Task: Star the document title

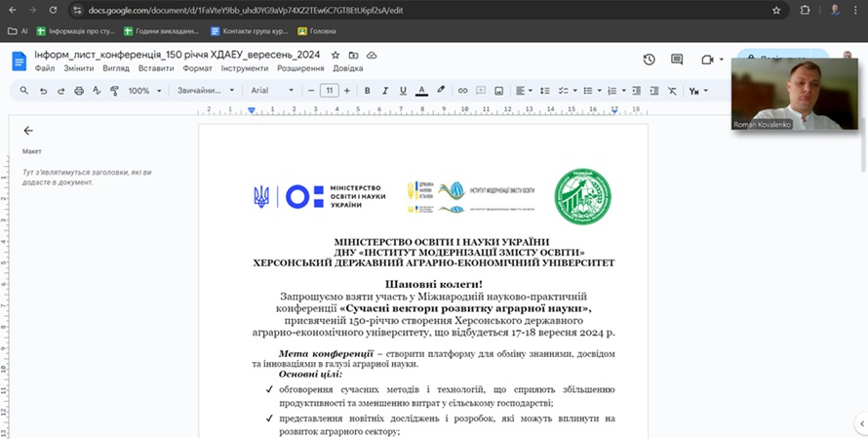Action: (x=335, y=56)
